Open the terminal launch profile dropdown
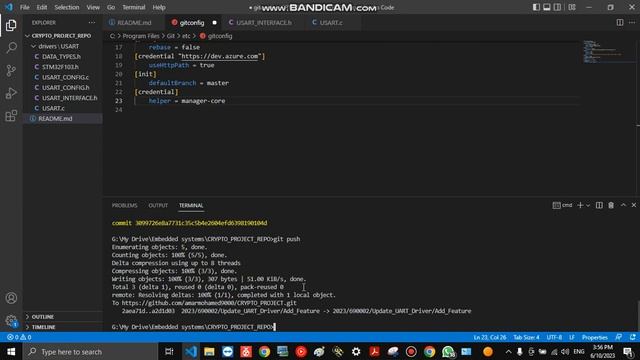 tap(588, 205)
